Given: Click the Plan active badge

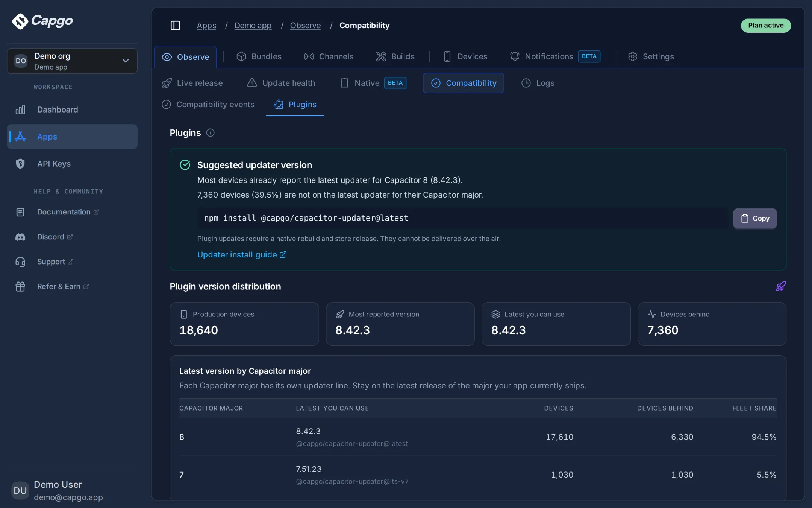Looking at the screenshot, I should (766, 26).
